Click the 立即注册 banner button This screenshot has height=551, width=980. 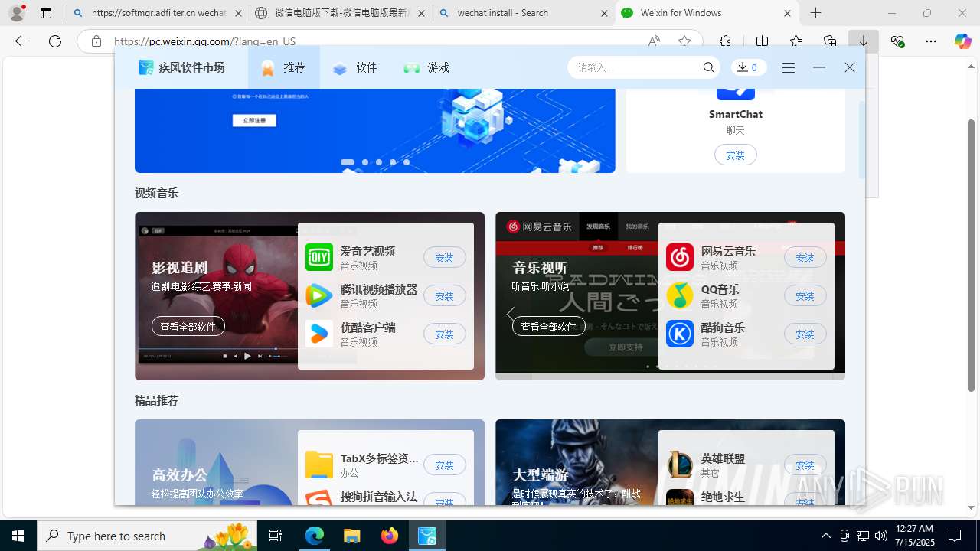(254, 120)
